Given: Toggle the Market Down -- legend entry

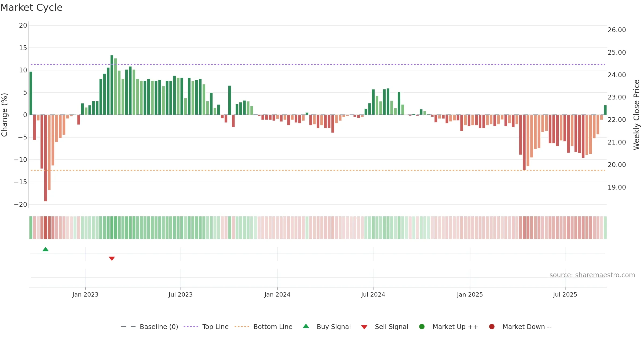Looking at the screenshot, I should click(520, 327).
